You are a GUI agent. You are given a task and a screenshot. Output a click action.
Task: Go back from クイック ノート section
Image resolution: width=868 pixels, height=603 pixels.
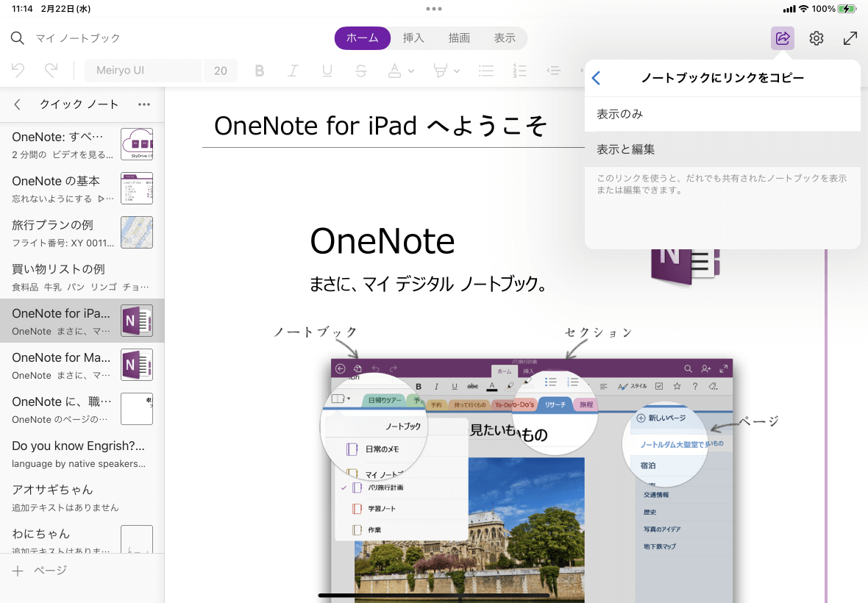pos(17,104)
